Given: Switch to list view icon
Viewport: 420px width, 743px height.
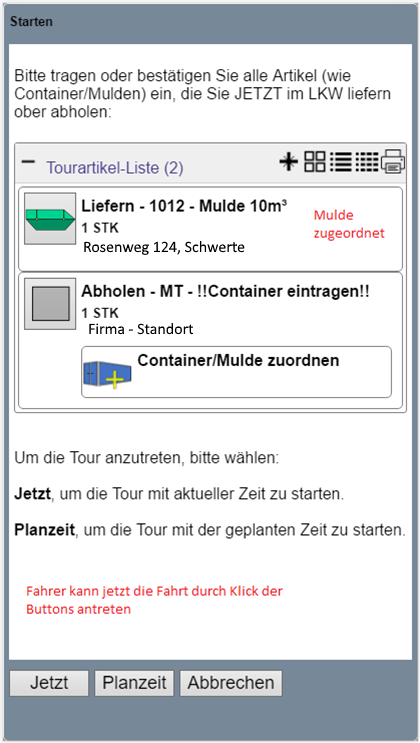Looking at the screenshot, I should tap(341, 162).
